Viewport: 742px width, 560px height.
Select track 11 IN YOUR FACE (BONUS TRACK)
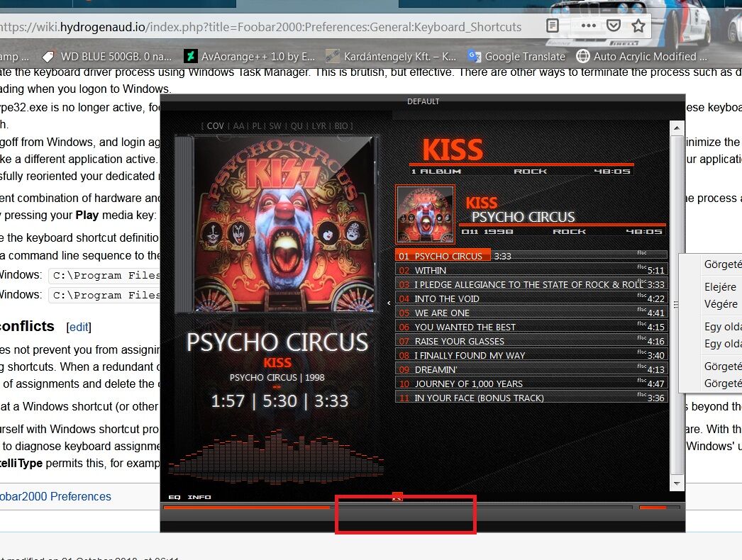click(531, 398)
